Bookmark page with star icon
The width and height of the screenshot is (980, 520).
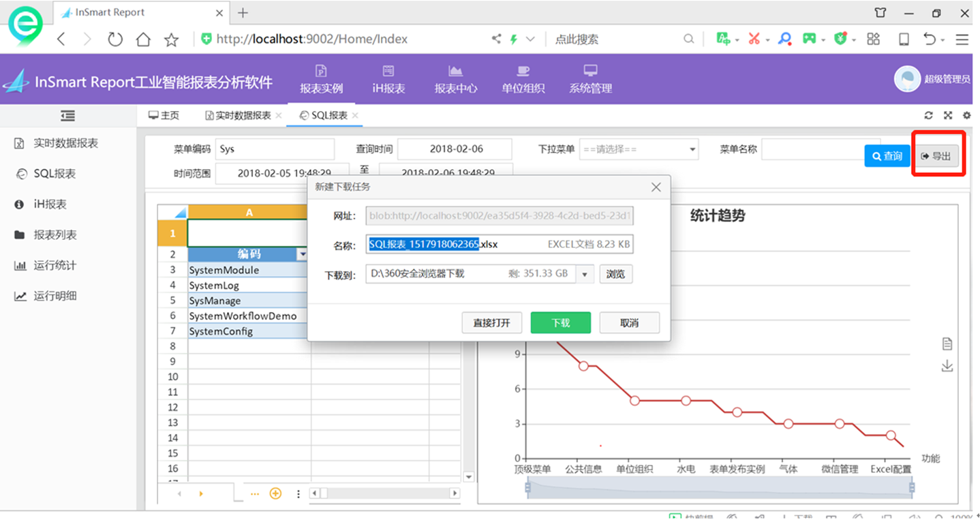[x=171, y=40]
